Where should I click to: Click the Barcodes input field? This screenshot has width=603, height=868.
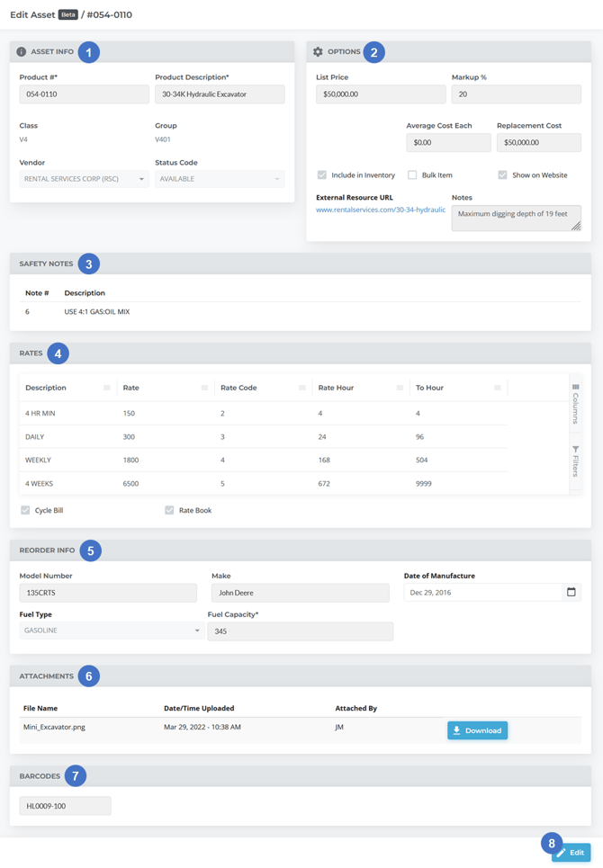(x=65, y=806)
